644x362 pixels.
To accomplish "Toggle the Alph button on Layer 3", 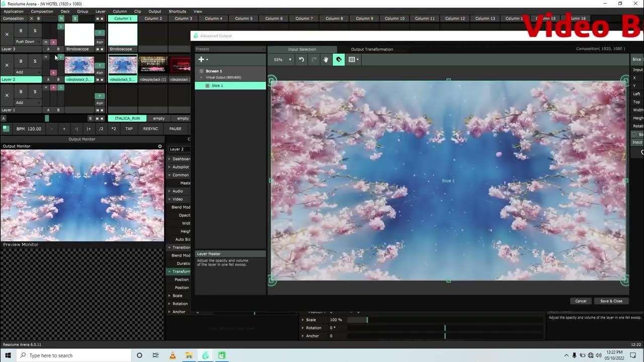I will click(x=100, y=42).
